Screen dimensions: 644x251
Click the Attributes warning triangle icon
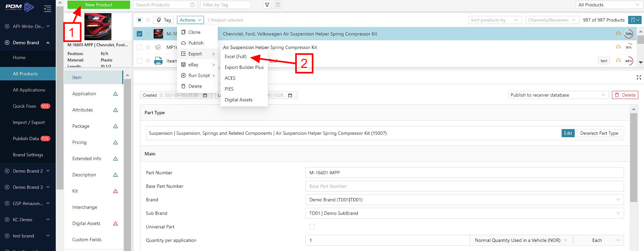pyautogui.click(x=115, y=110)
